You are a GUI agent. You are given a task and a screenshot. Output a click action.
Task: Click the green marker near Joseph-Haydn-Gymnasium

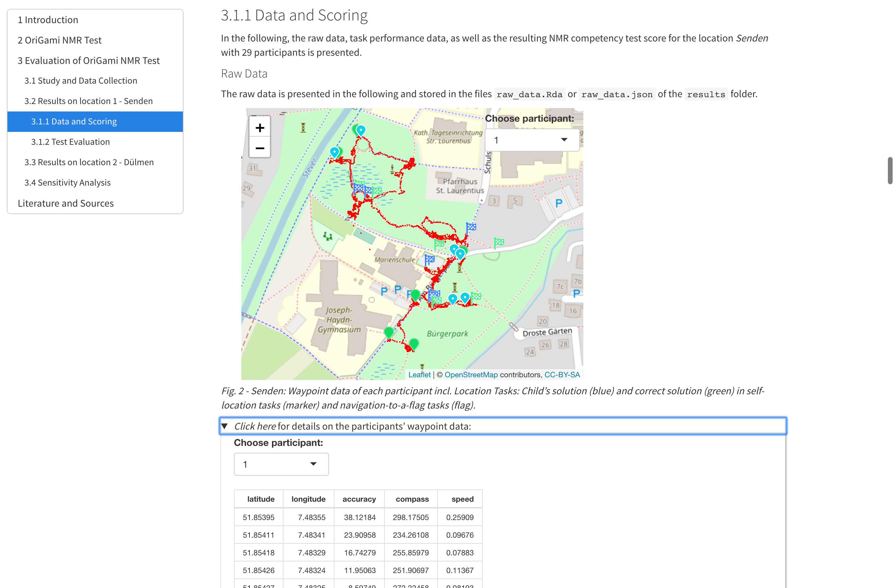pyautogui.click(x=389, y=332)
